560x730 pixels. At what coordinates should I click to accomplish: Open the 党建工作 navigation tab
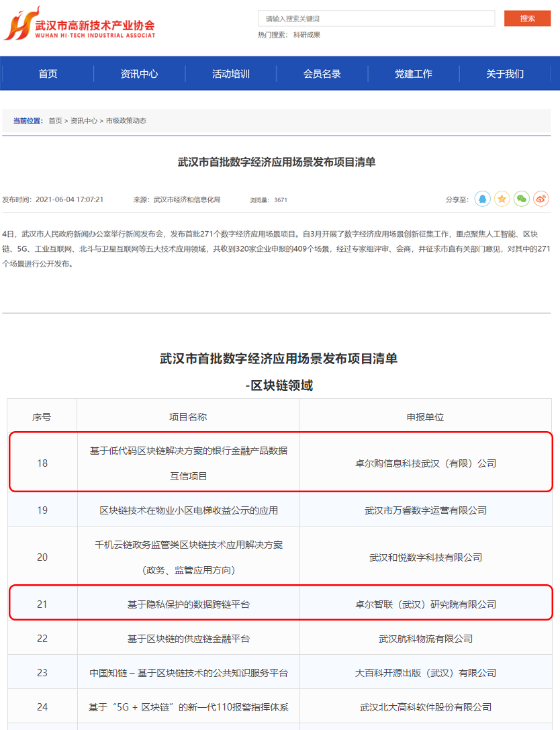pos(414,74)
